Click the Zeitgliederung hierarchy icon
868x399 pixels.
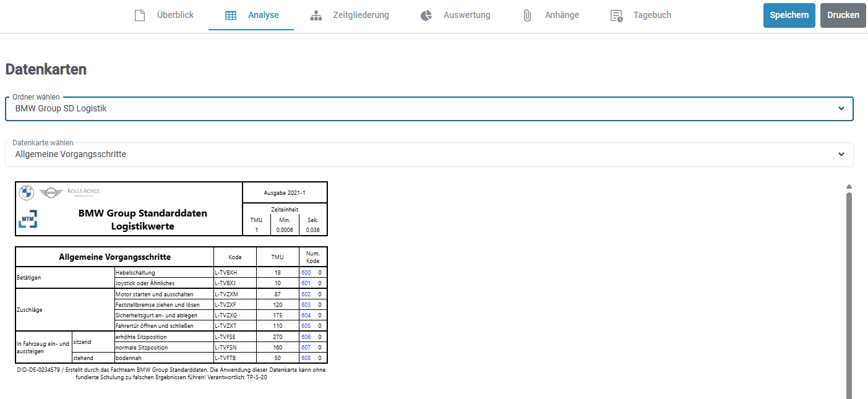click(316, 15)
